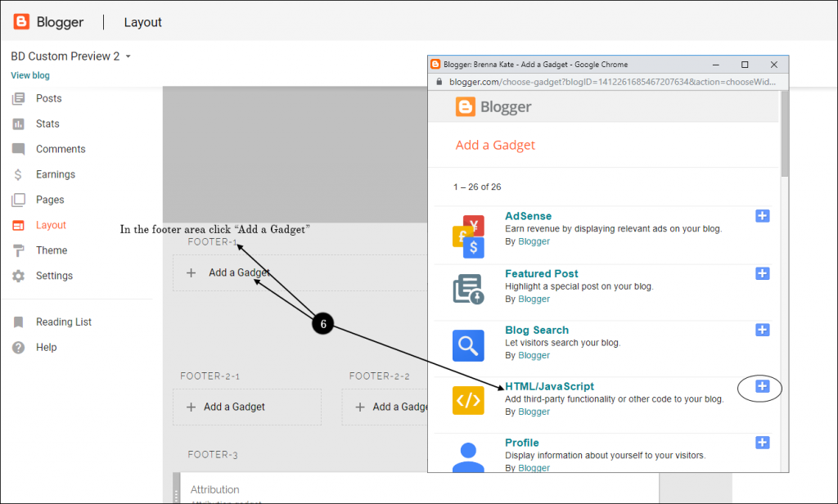Screen dimensions: 838x504
Task: Click the View blog link
Action: [30, 75]
